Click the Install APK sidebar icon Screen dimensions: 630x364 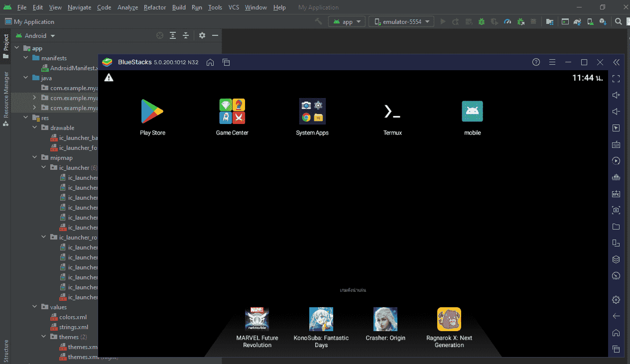(616, 194)
